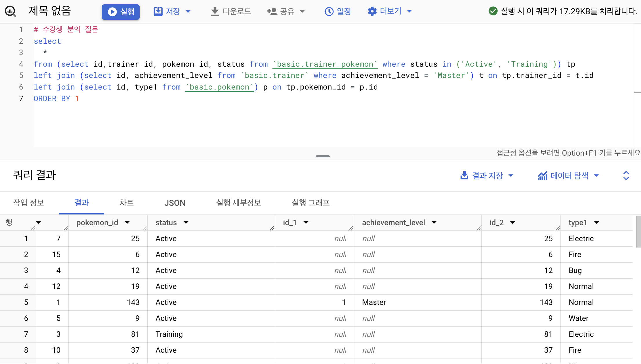Expand the 공유 dropdown arrow
641x364 pixels.
click(302, 12)
